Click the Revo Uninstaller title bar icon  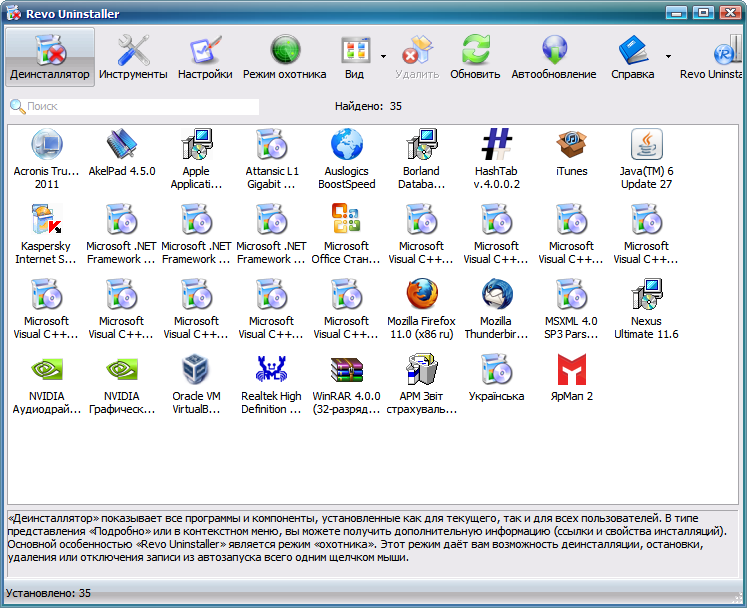(13, 13)
